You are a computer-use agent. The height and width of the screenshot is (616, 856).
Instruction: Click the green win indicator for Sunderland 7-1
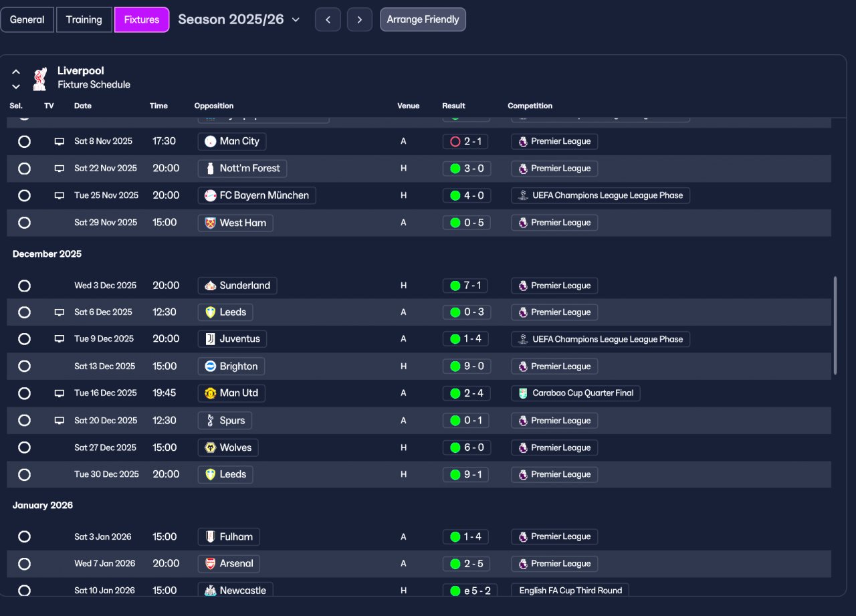pos(455,286)
